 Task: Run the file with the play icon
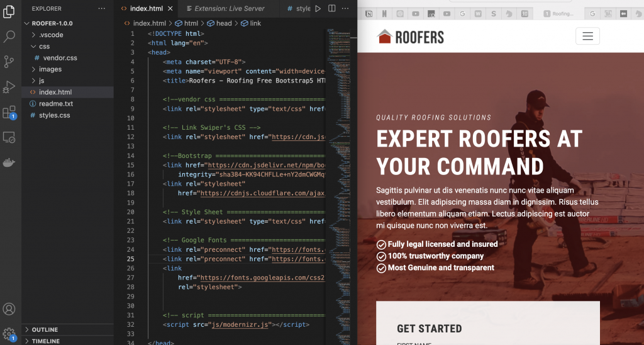[318, 8]
